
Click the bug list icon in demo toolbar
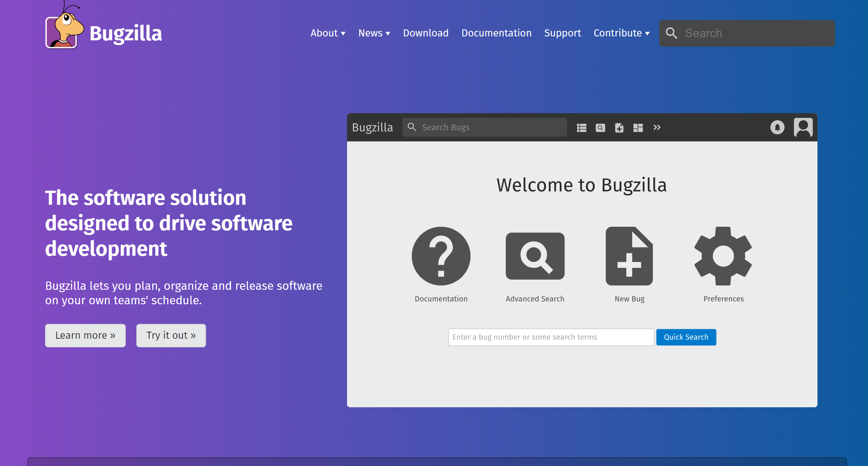[582, 128]
